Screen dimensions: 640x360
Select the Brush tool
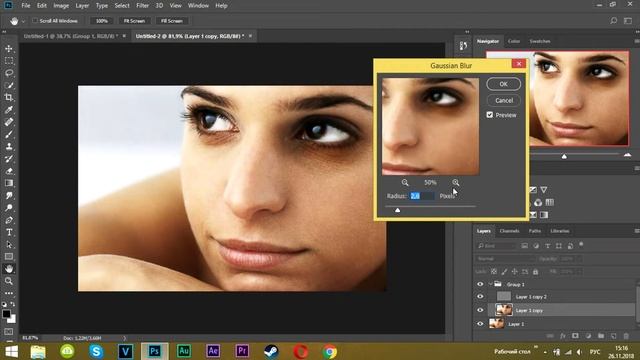coord(9,134)
